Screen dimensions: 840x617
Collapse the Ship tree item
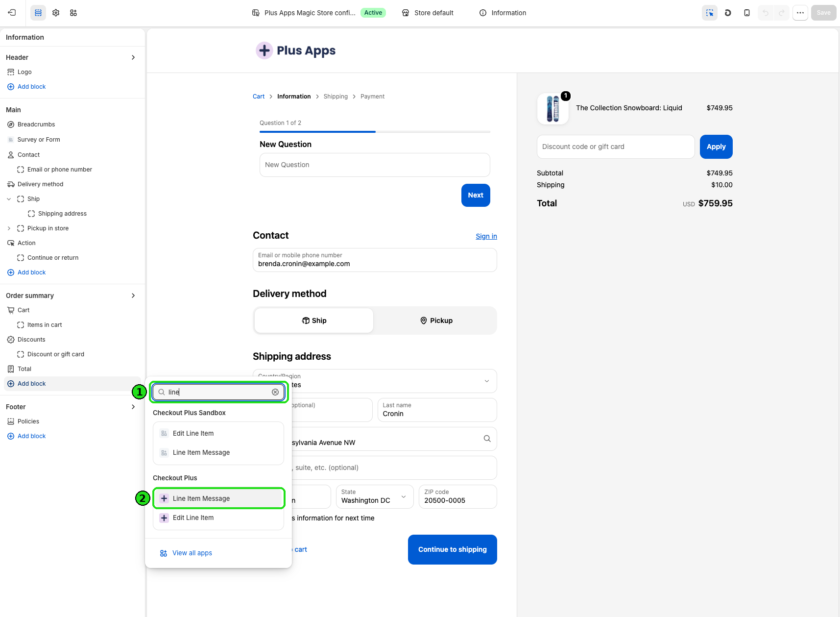(9, 199)
